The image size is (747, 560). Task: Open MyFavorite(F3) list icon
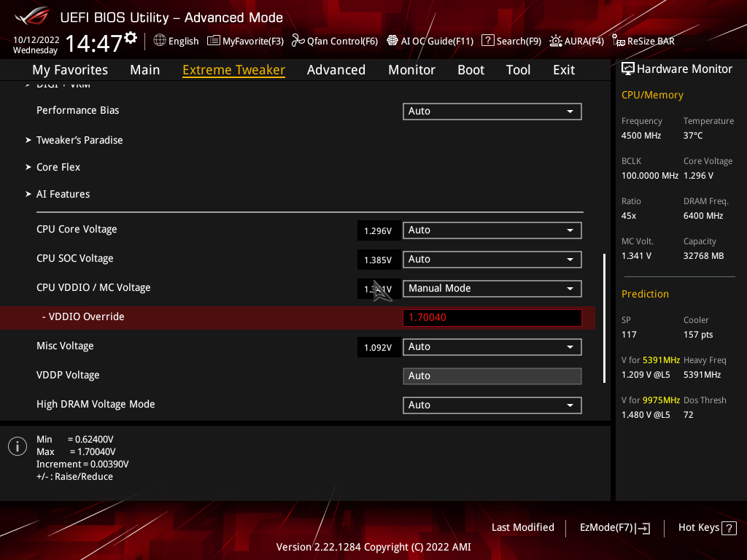214,41
